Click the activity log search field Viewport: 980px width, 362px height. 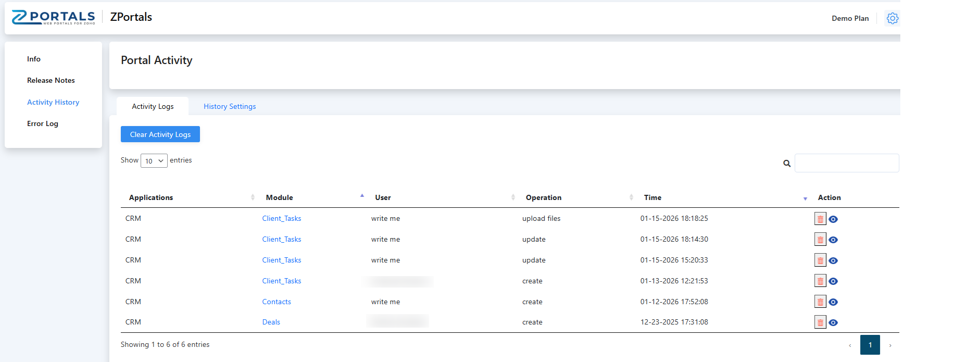(846, 163)
